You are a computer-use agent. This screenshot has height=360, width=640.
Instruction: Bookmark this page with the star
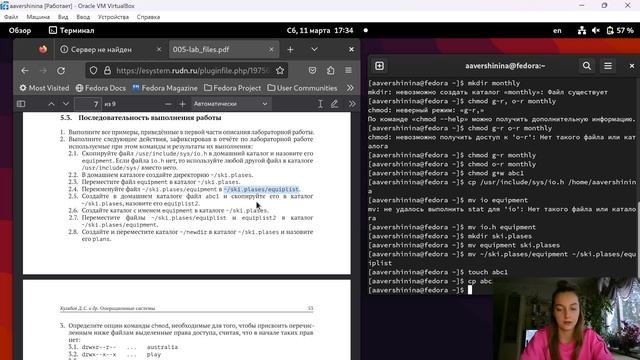pyautogui.click(x=280, y=71)
